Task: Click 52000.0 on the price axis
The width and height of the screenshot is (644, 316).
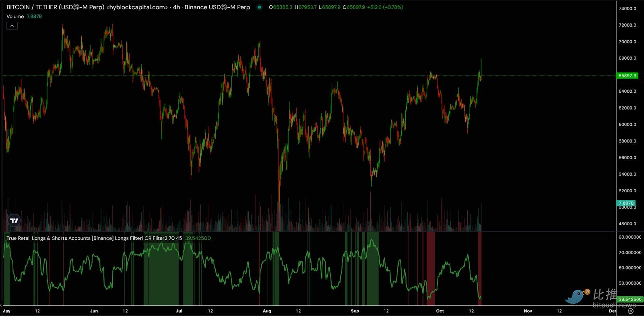Action: 627,191
